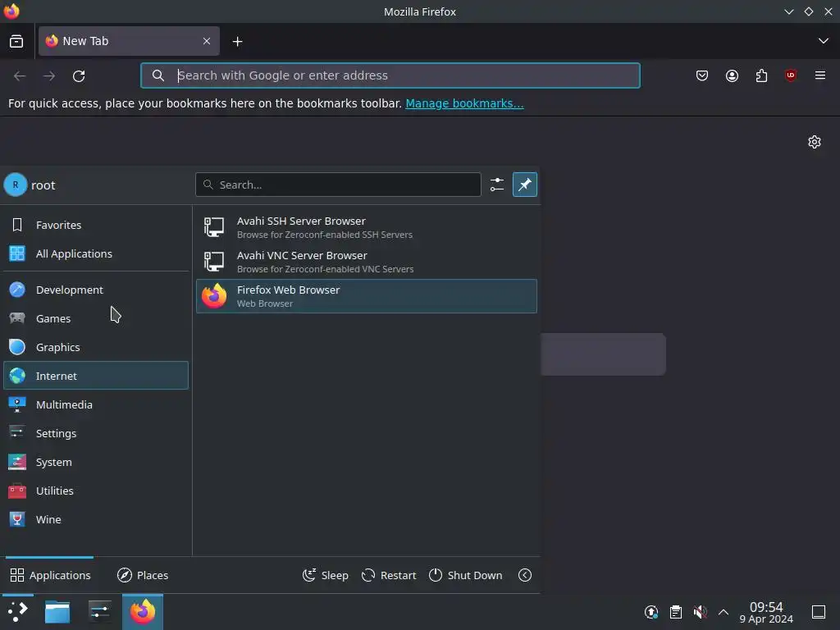Open the uBlock Origin extension icon
840x630 pixels.
791,75
